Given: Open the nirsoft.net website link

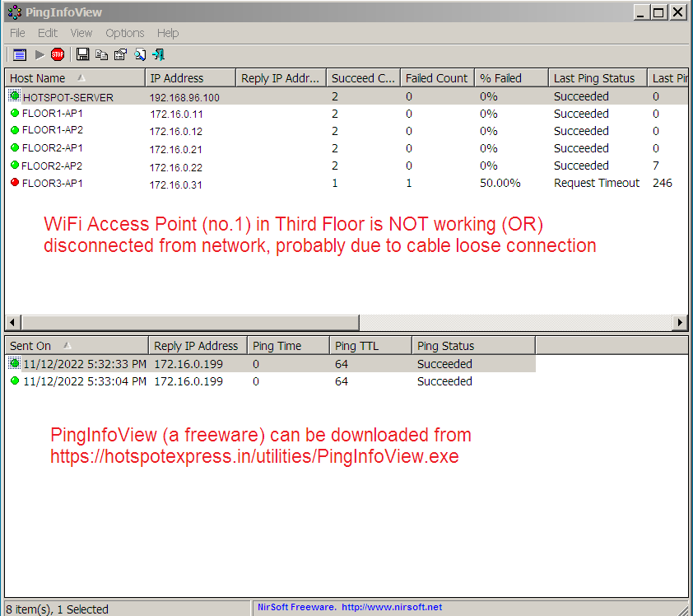Looking at the screenshot, I should (391, 608).
